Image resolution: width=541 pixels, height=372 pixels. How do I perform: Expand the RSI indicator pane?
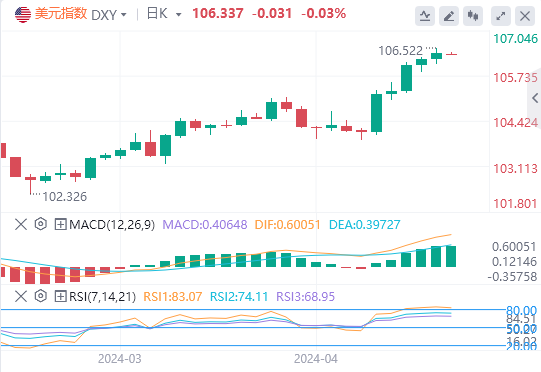60,296
